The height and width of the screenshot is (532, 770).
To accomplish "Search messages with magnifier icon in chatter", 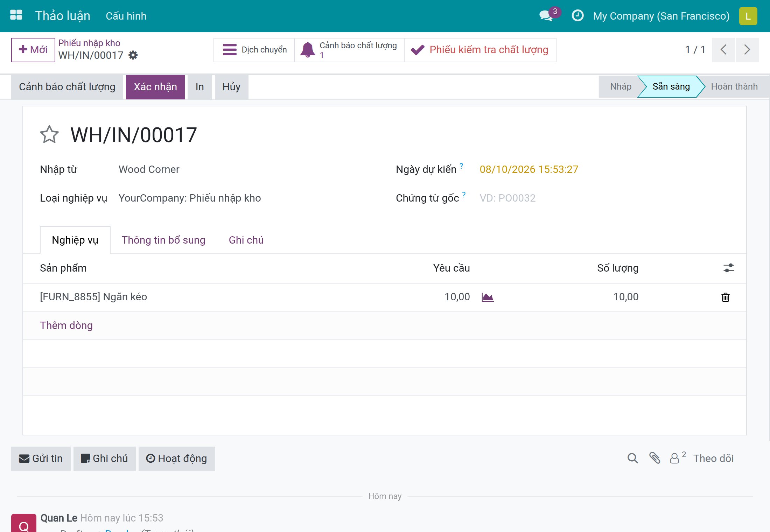I will [632, 458].
